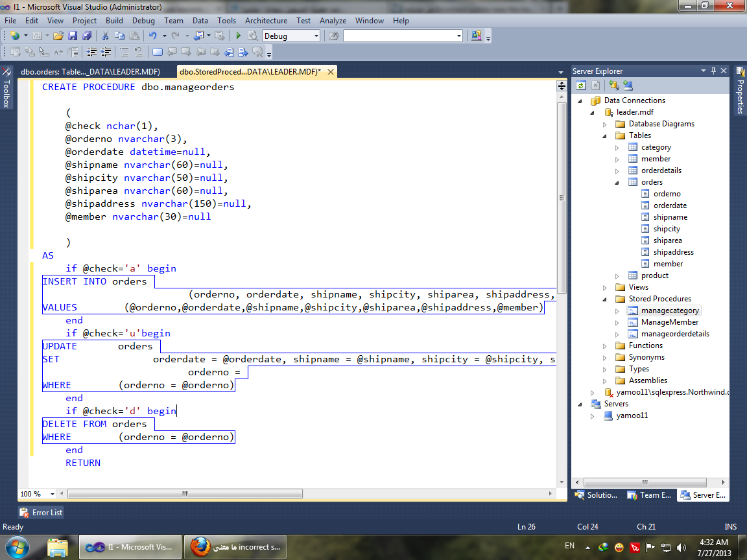Click the Undo arrow icon
Image resolution: width=747 pixels, height=560 pixels.
(152, 36)
